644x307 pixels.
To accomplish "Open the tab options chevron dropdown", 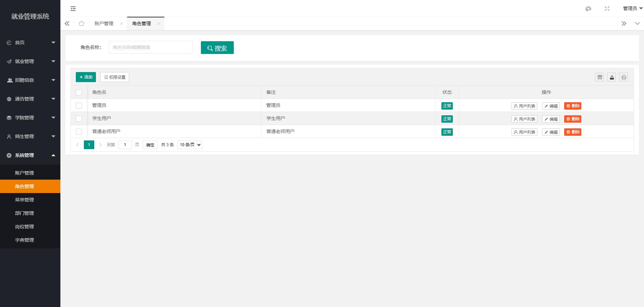I will [x=637, y=23].
